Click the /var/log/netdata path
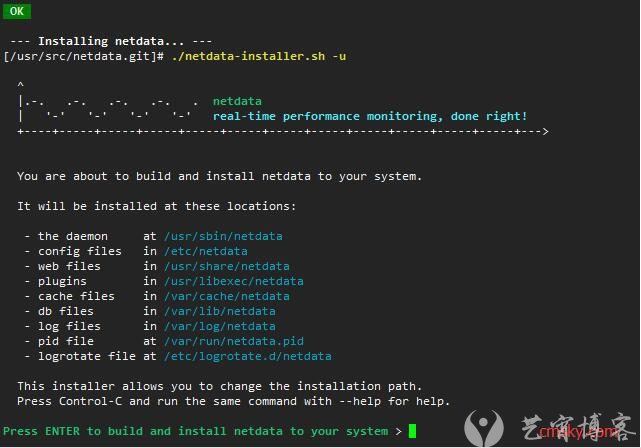Screen dimensions: 641x448 coord(220,326)
